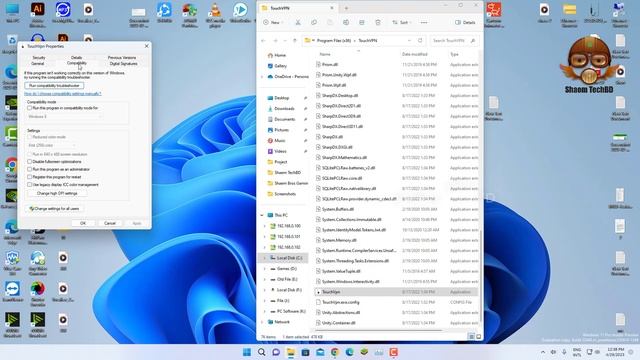This screenshot has height=360, width=640.
Task: Switch to the General tab
Action: click(x=38, y=64)
